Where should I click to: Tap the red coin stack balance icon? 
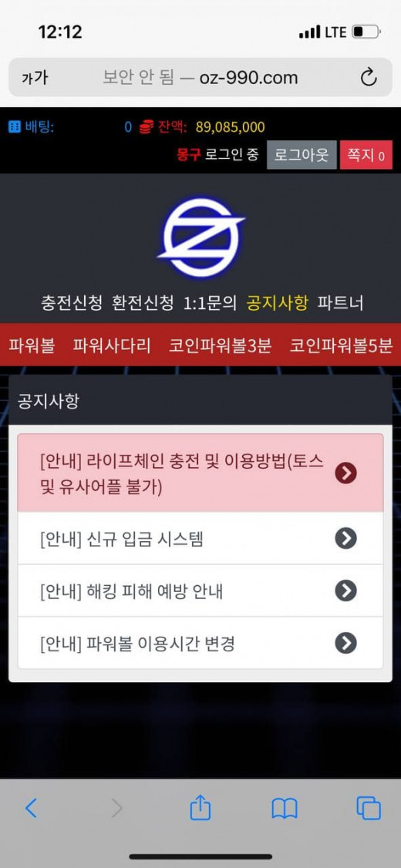tap(147, 127)
